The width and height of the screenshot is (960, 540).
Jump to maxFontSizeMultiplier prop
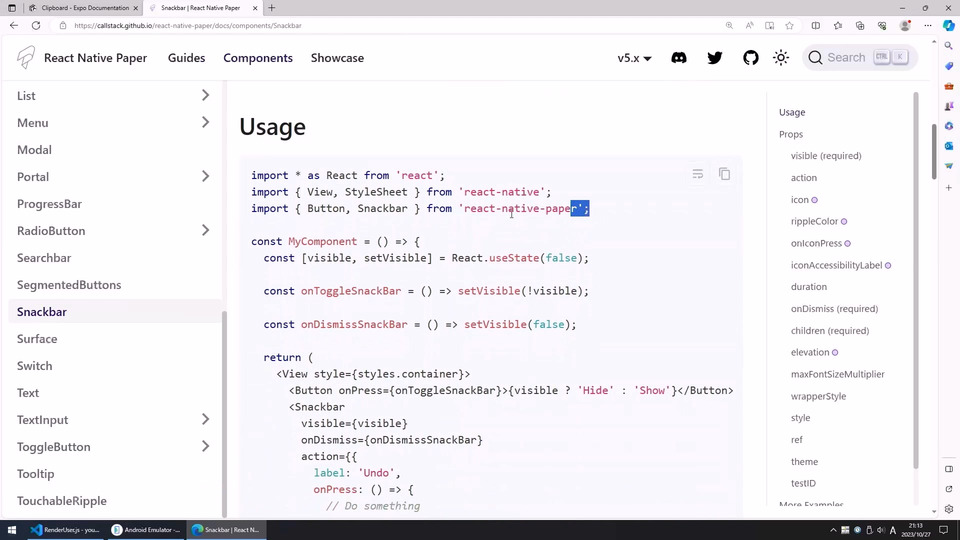click(x=838, y=374)
